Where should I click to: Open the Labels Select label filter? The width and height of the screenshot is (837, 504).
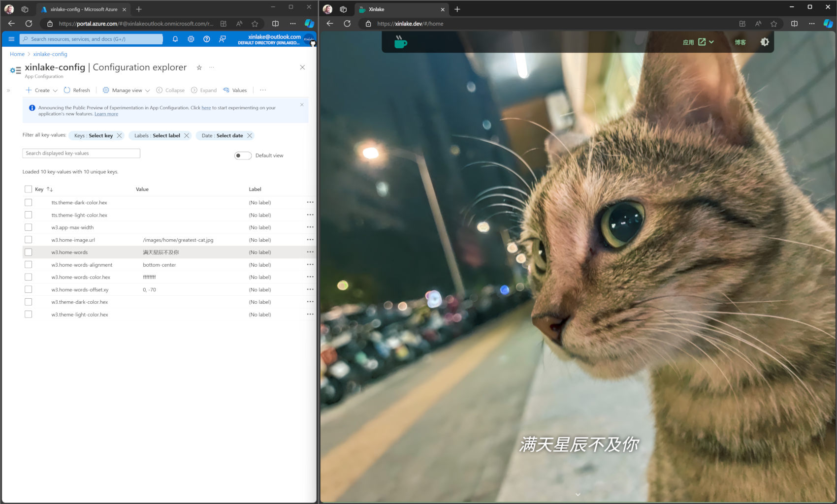pyautogui.click(x=157, y=136)
